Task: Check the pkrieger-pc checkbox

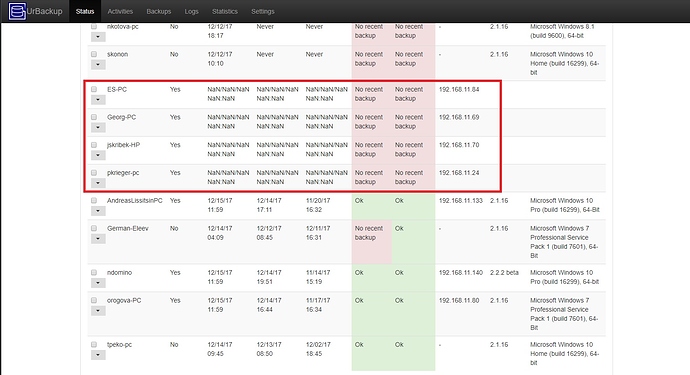Action: (94, 173)
